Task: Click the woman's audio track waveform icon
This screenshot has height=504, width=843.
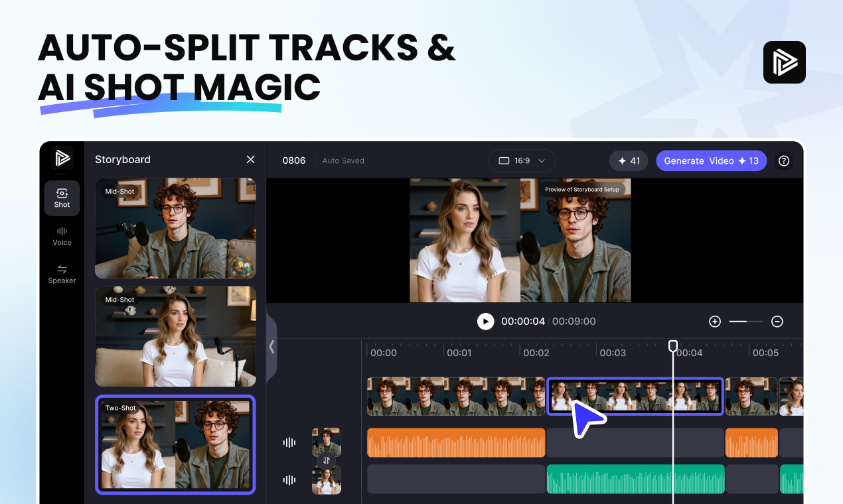Action: coord(289,480)
